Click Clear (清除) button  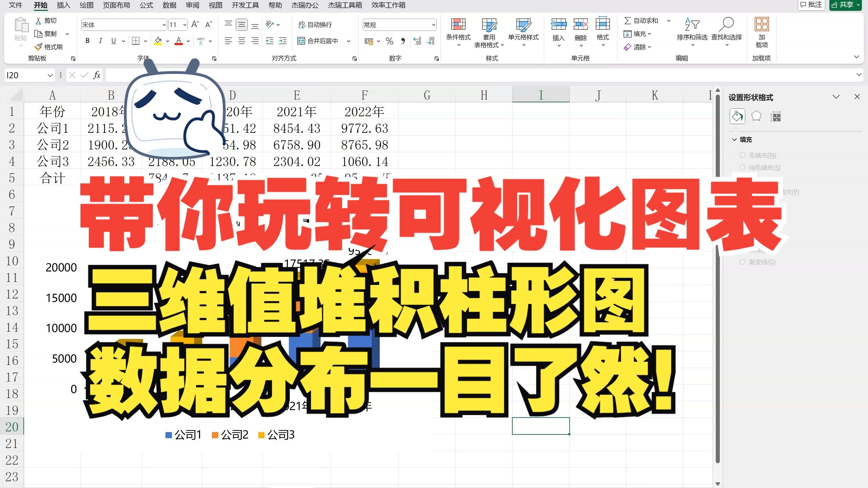637,47
